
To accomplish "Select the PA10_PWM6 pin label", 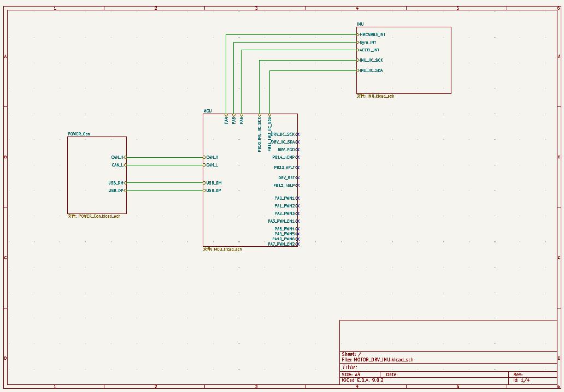I will (x=284, y=239).
